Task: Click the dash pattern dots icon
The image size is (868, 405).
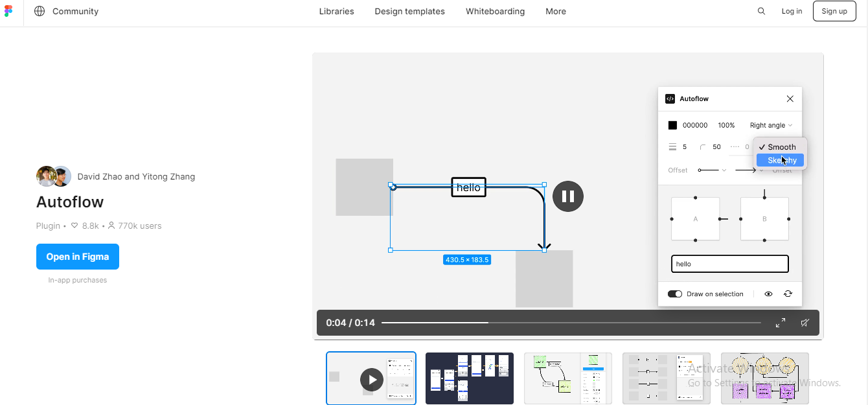Action: click(x=735, y=147)
